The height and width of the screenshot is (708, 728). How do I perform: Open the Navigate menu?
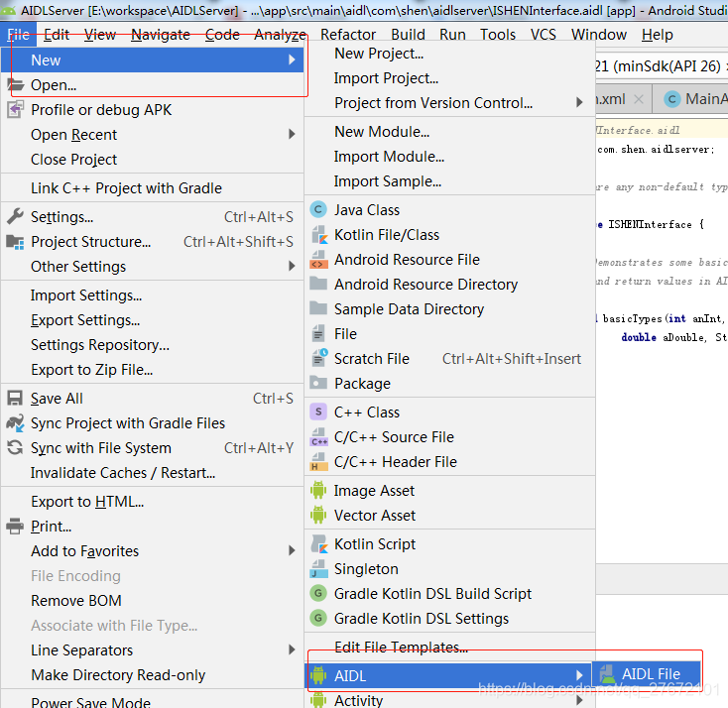pyautogui.click(x=161, y=35)
